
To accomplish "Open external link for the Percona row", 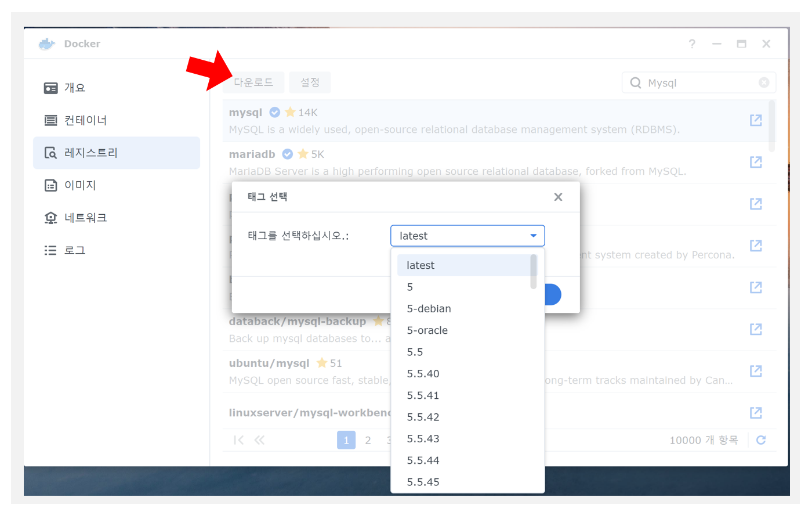I will click(756, 246).
